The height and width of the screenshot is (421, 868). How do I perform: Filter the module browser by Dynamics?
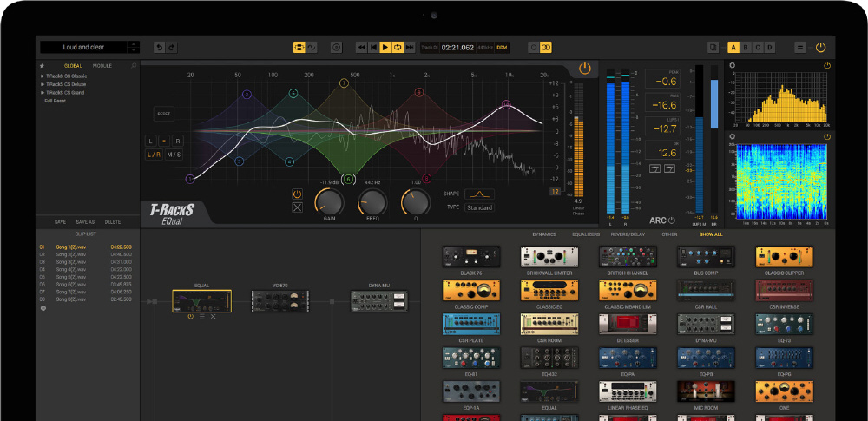[543, 234]
